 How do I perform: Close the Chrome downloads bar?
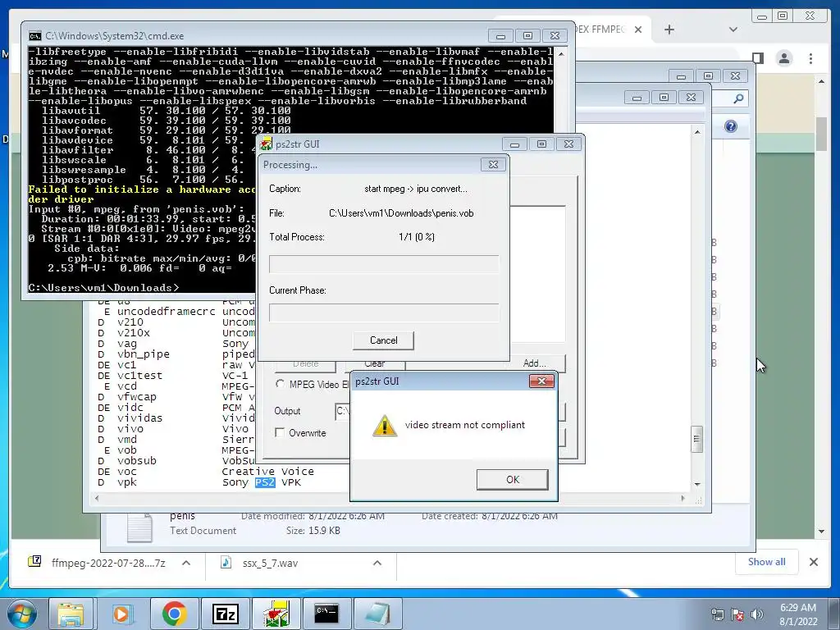tap(813, 562)
